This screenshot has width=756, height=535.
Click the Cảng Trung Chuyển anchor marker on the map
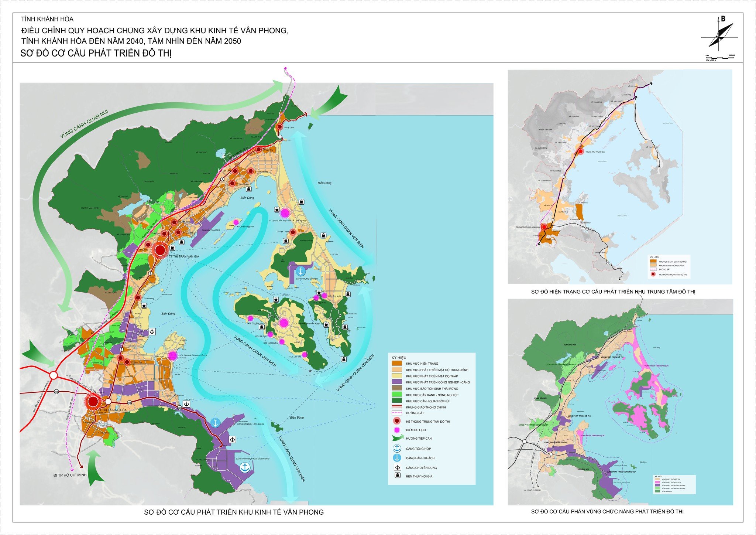300,271
